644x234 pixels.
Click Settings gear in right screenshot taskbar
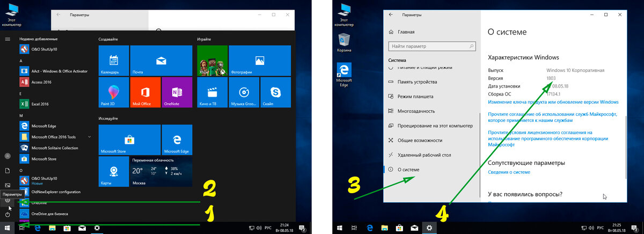[x=429, y=228]
